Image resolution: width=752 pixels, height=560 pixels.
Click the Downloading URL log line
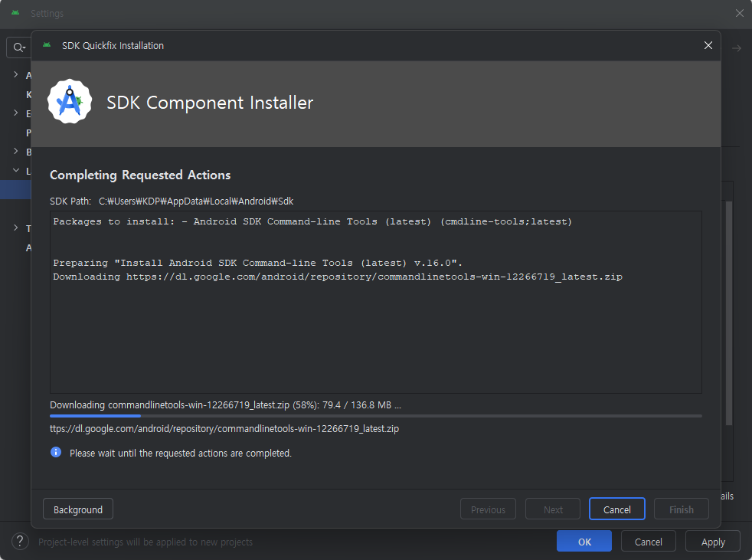338,277
